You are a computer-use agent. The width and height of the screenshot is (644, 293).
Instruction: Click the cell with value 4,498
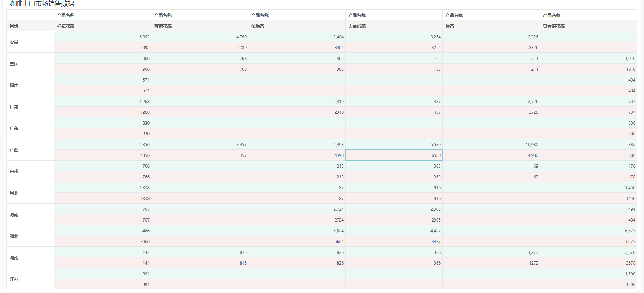297,144
